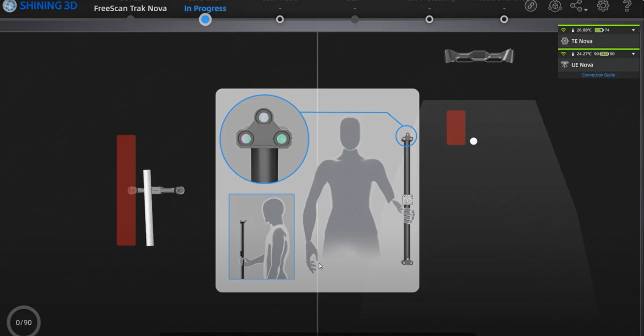Image resolution: width=644 pixels, height=336 pixels.
Task: Click the UE Nova dual battery icon
Action: [x=604, y=54]
